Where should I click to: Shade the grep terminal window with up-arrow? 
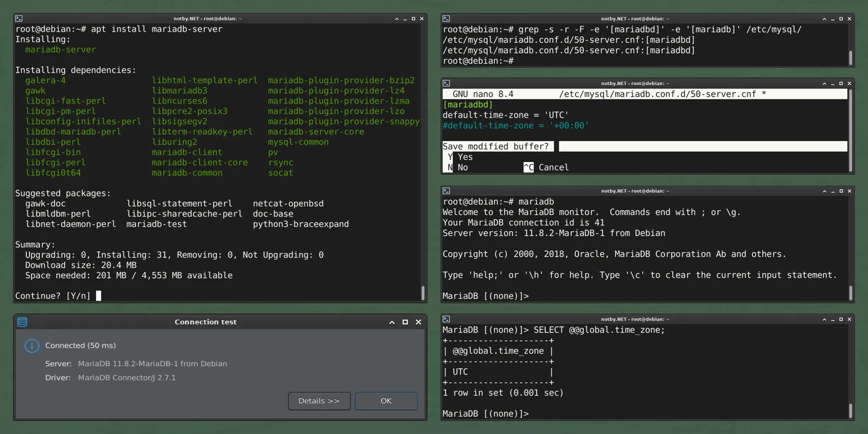click(x=824, y=18)
